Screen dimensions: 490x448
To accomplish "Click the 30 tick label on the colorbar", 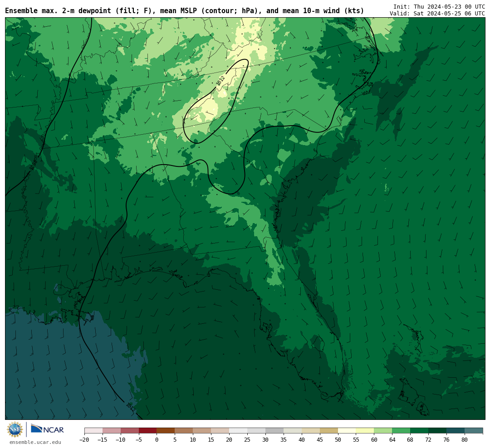I will point(265,440).
